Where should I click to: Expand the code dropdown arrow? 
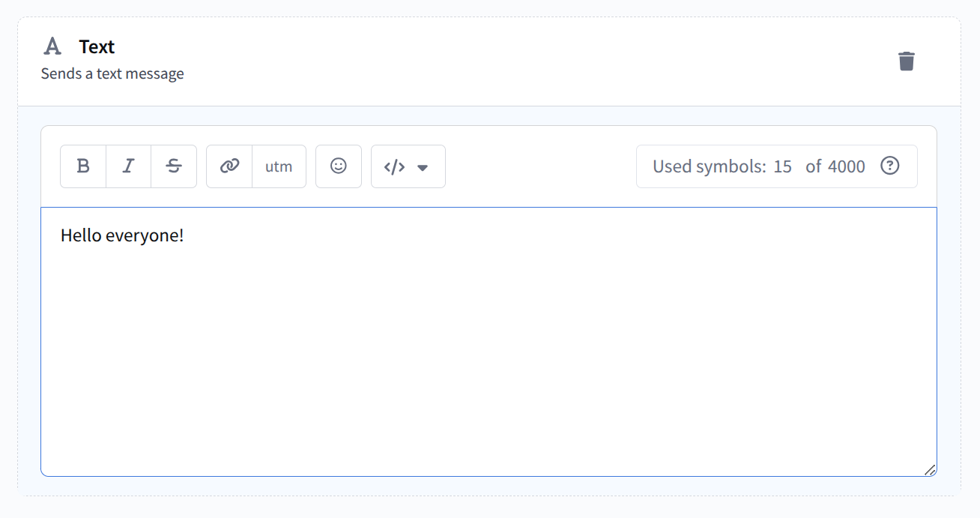pyautogui.click(x=423, y=167)
